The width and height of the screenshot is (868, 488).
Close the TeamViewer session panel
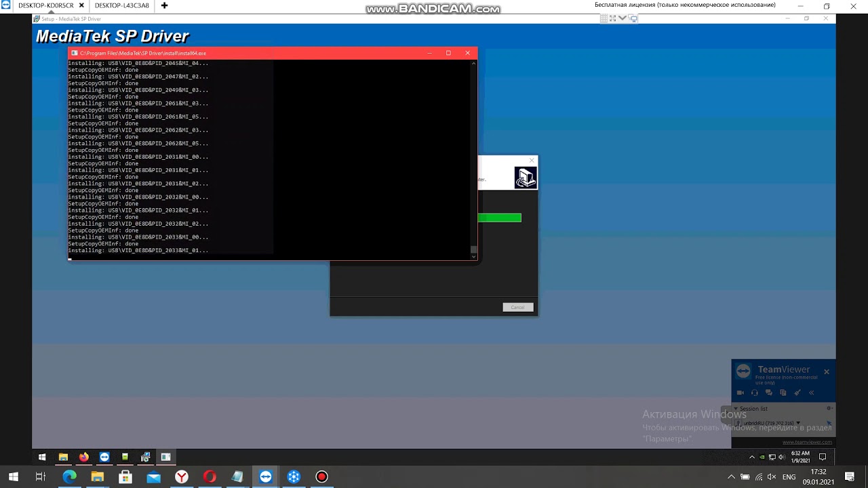tap(827, 371)
